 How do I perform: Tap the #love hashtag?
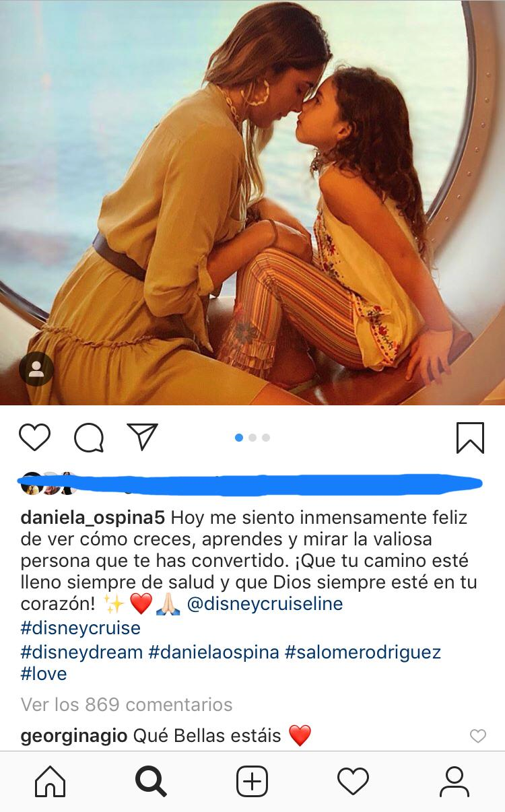(x=44, y=674)
